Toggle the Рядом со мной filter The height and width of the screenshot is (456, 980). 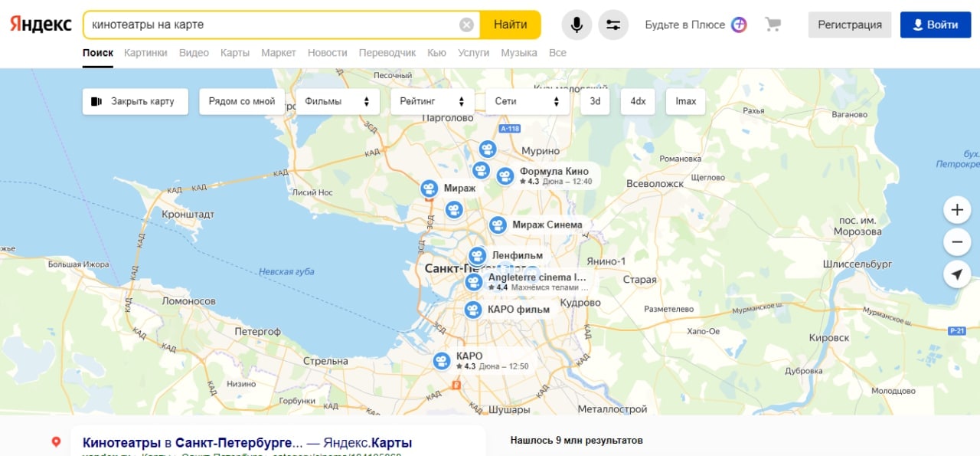242,101
